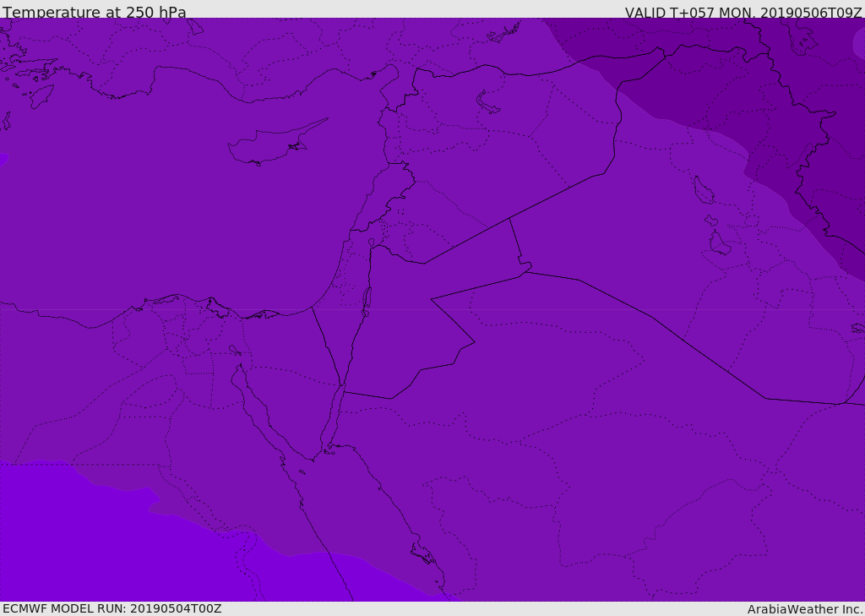Click the Syria–Iraq–Jordan border junction

tap(509, 219)
